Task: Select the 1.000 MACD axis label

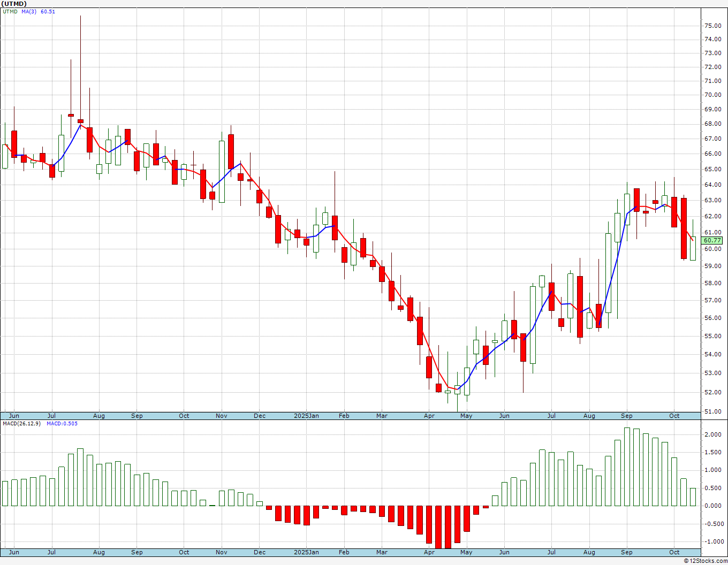Action: click(712, 470)
